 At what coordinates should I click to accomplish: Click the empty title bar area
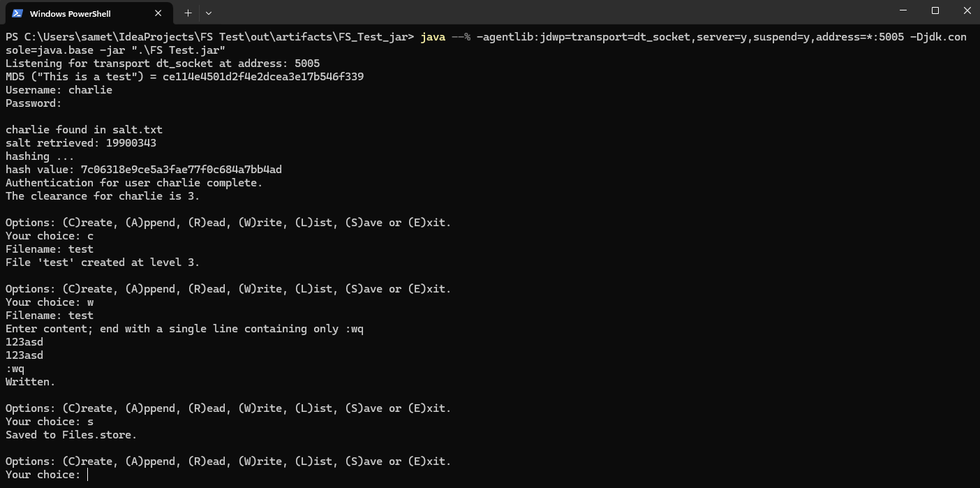(544, 12)
